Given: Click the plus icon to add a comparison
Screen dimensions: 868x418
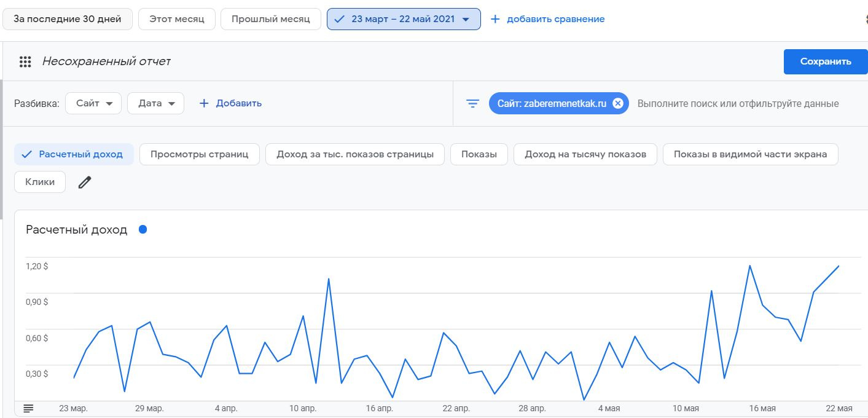Looking at the screenshot, I should pos(495,19).
